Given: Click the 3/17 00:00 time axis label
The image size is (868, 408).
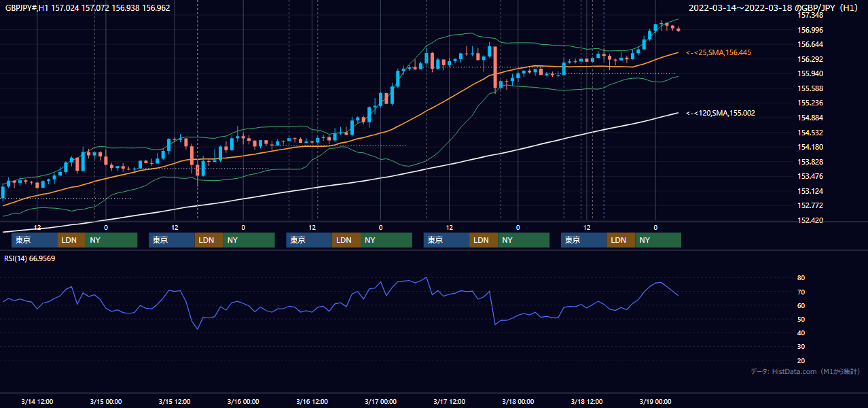Looking at the screenshot, I should tap(381, 401).
